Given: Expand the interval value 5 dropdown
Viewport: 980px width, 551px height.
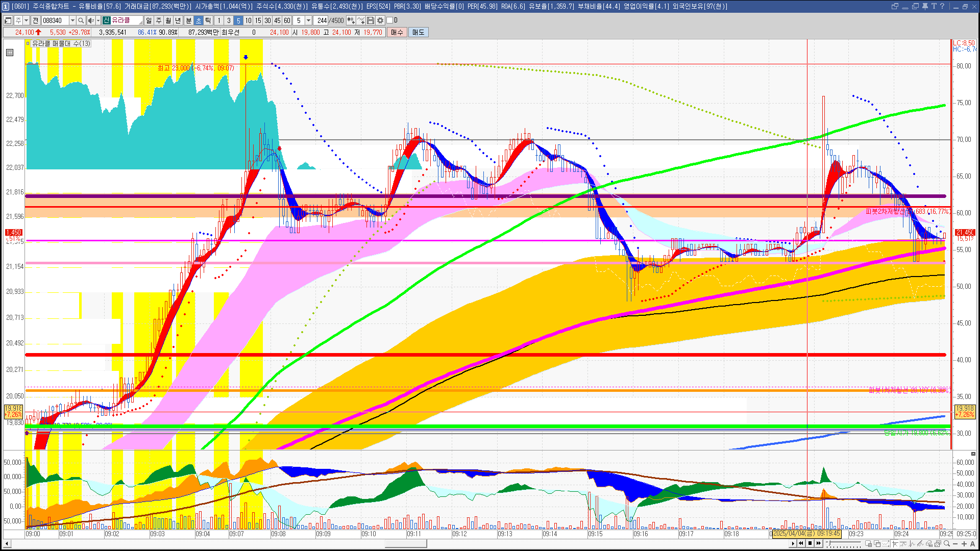Looking at the screenshot, I should [308, 20].
